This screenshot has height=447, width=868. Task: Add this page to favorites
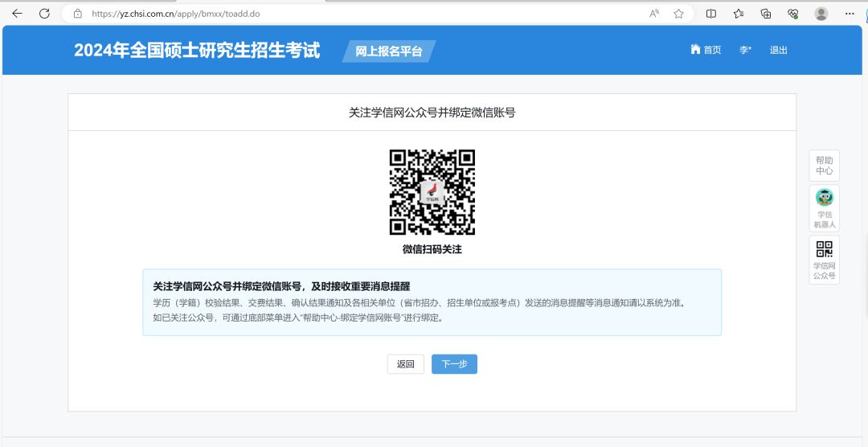[x=678, y=14]
